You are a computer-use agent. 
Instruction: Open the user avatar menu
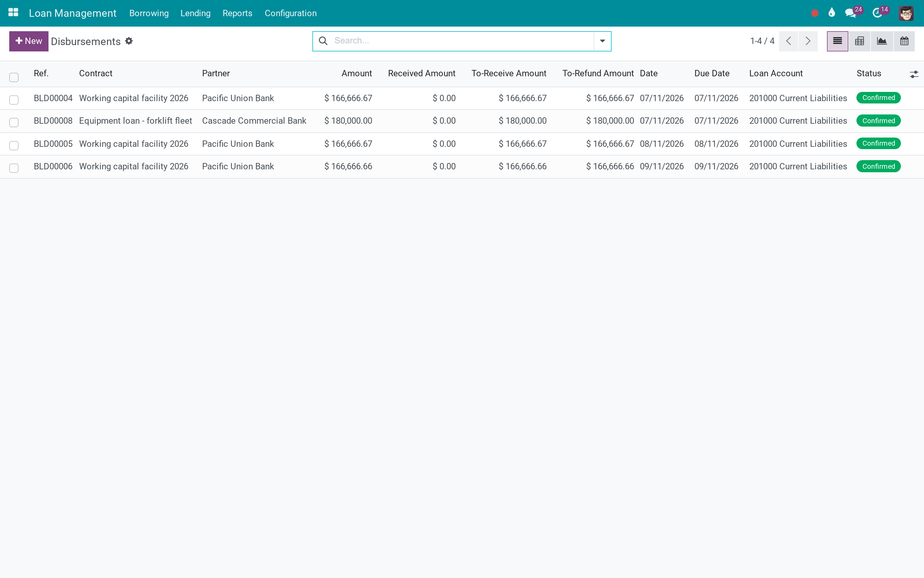point(906,13)
